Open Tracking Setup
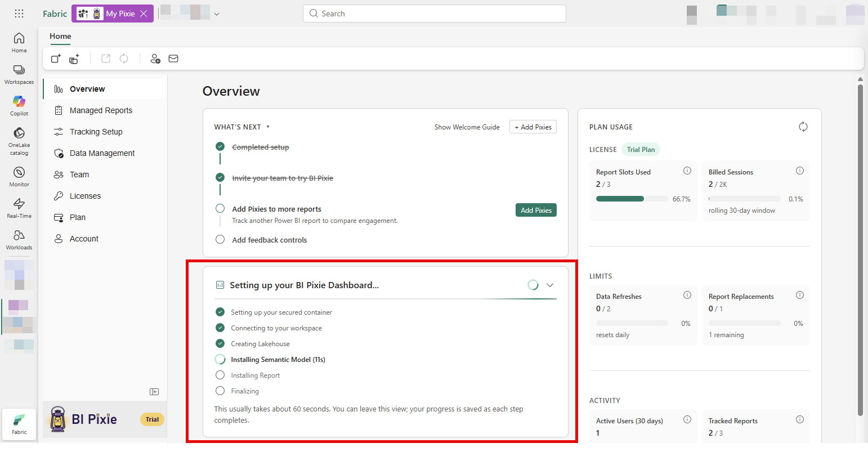This screenshot has width=868, height=452. 104,132
